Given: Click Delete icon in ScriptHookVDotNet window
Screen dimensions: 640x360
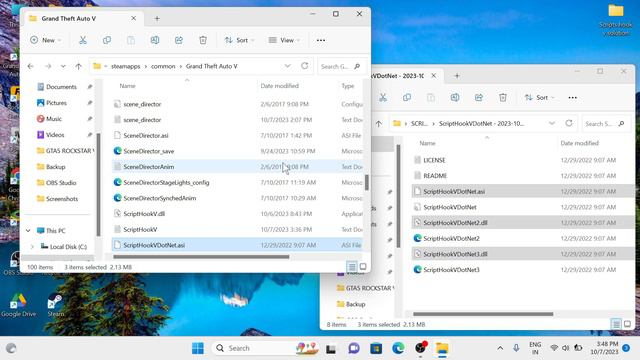Looking at the screenshot, I should [x=503, y=98].
